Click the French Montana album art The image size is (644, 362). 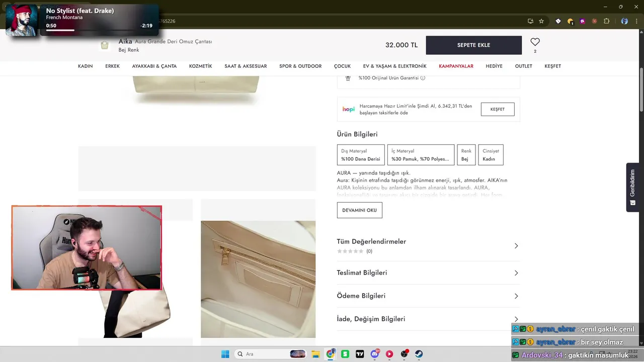pos(22,21)
